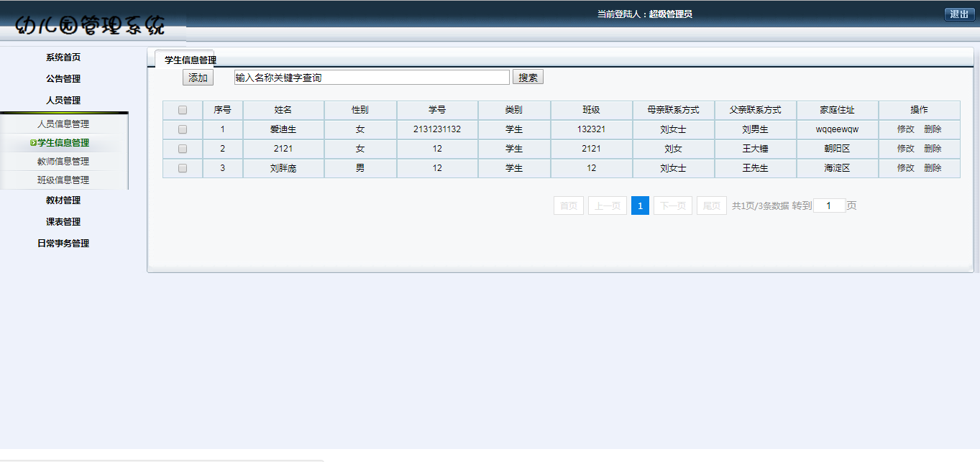
Task: Click the father cell 王先生
Action: 755,168
